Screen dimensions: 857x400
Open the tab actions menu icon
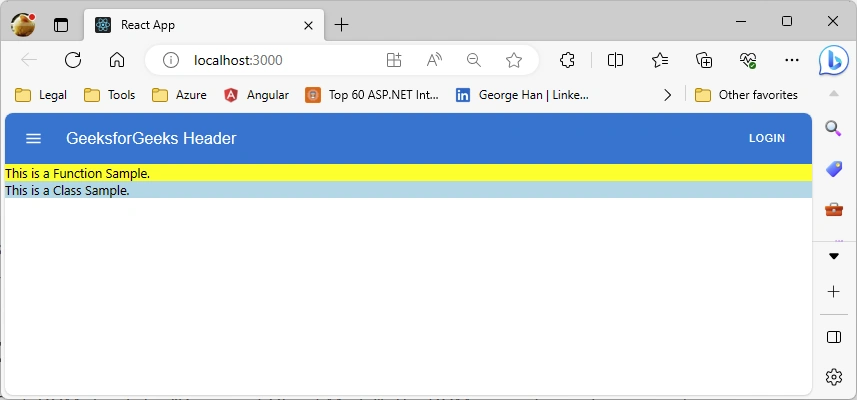[61, 25]
